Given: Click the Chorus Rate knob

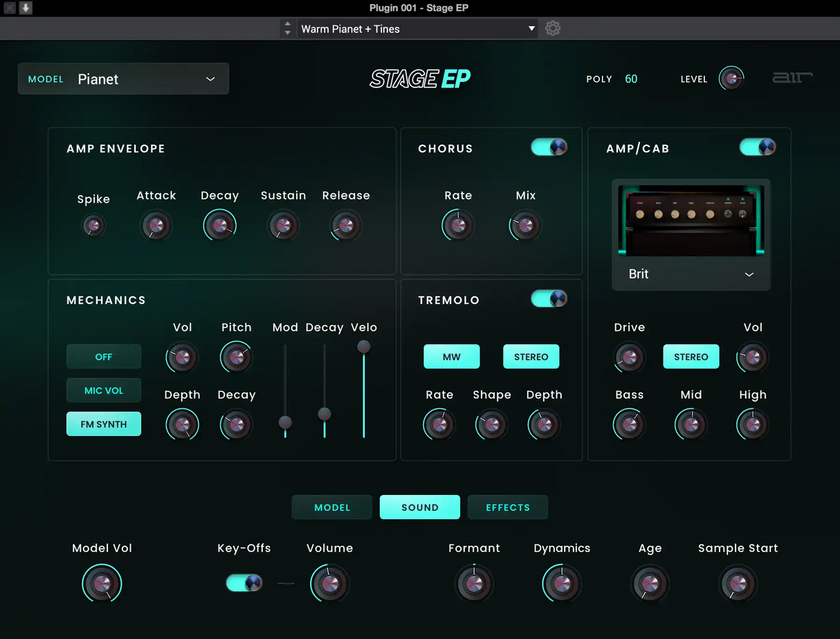Looking at the screenshot, I should pyautogui.click(x=457, y=226).
